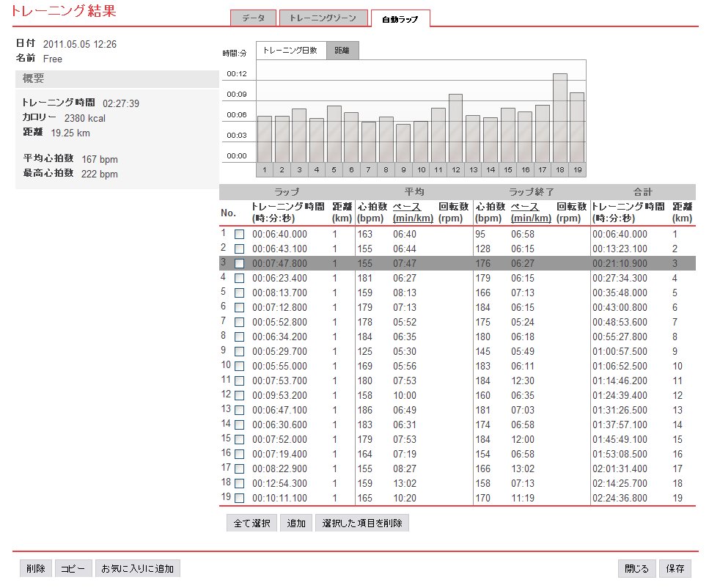Click the 全て選択 button
720x588 pixels.
(x=251, y=523)
